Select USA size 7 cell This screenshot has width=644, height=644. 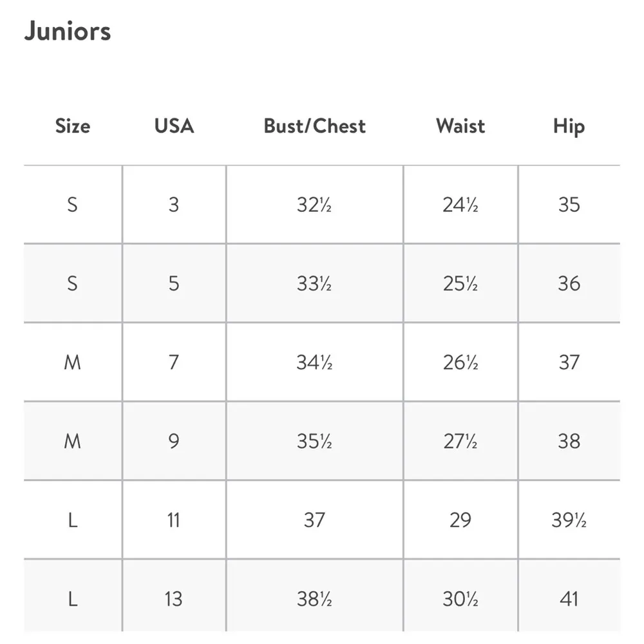click(x=174, y=363)
